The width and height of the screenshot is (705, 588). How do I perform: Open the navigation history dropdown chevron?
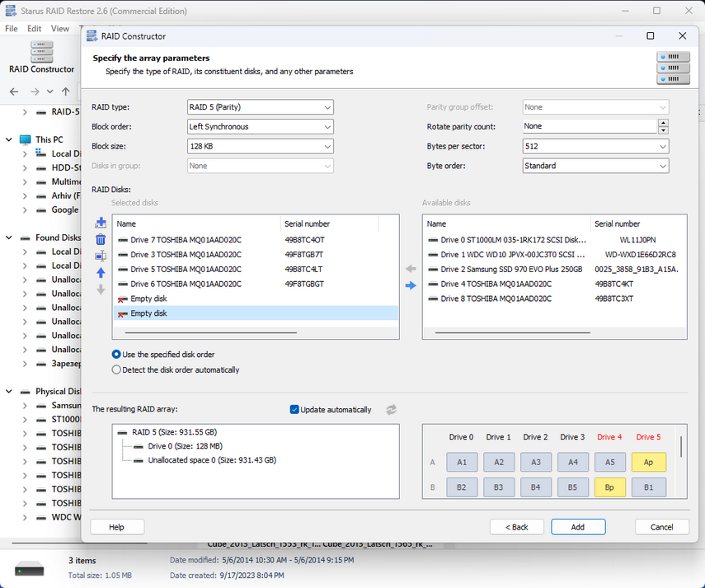(x=50, y=92)
